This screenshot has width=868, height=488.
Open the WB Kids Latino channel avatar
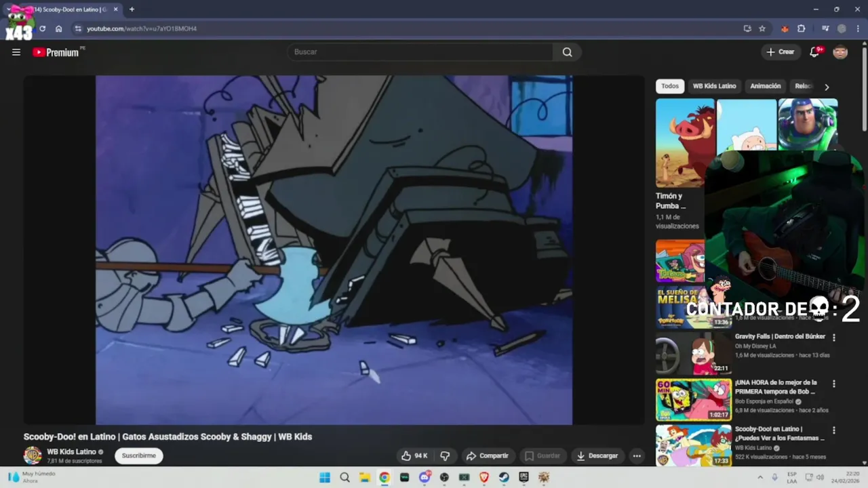coord(33,455)
